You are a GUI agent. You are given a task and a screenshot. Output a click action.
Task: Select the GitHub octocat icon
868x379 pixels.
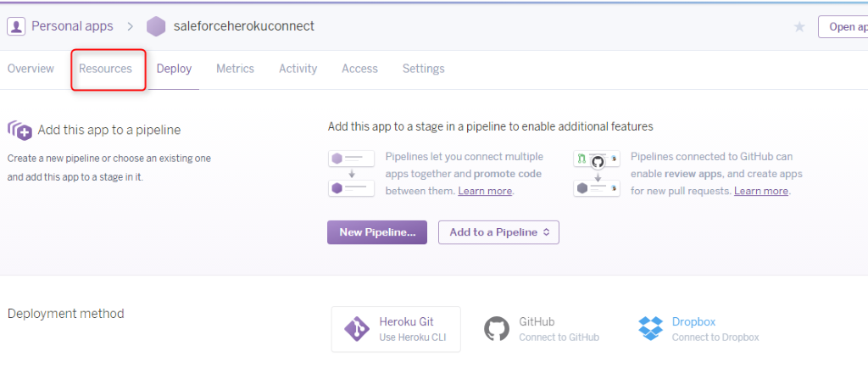coord(497,329)
